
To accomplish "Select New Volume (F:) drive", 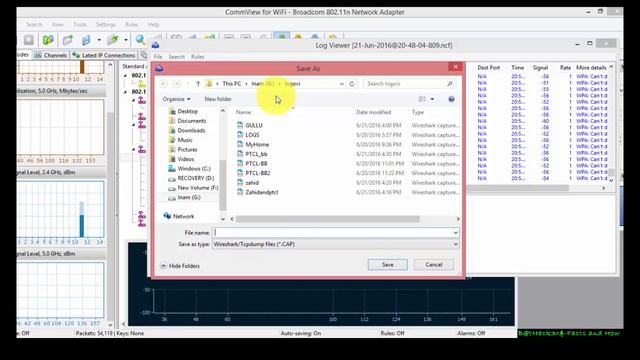I will coord(198,188).
